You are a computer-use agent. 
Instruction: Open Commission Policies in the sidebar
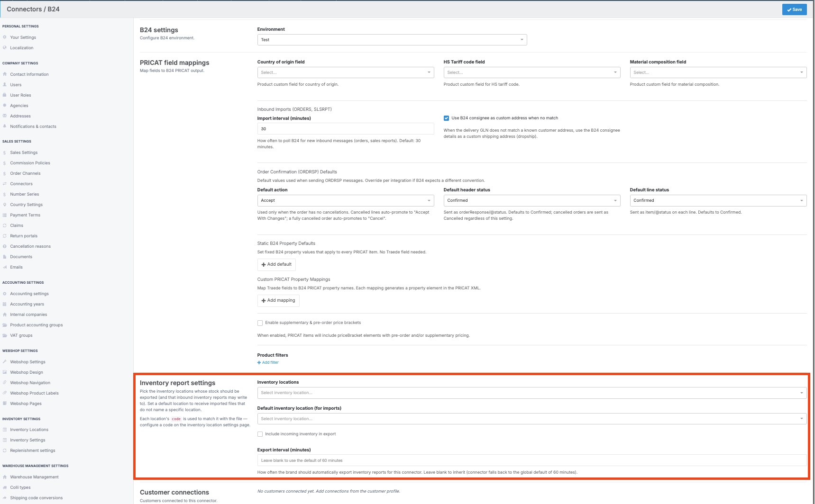(30, 163)
